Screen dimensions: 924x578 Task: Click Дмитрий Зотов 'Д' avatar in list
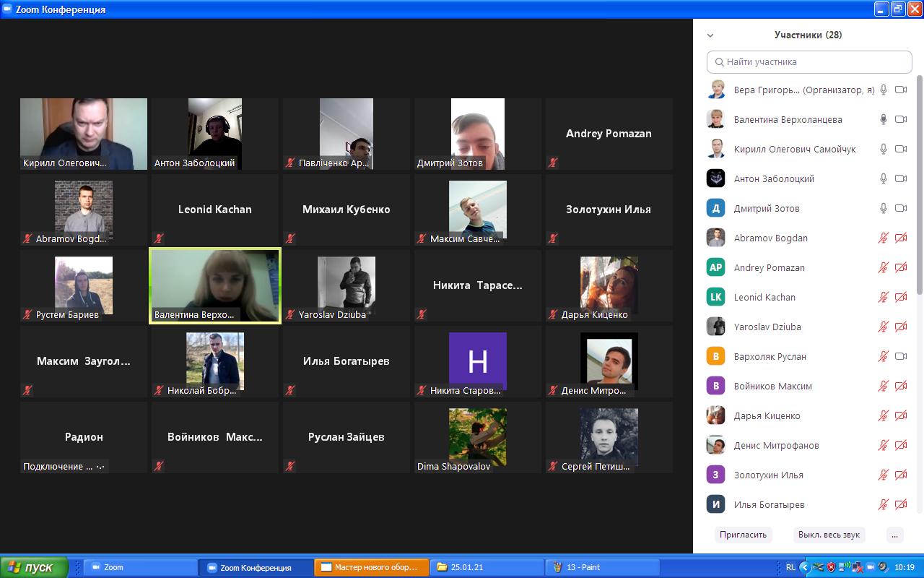[x=716, y=208]
